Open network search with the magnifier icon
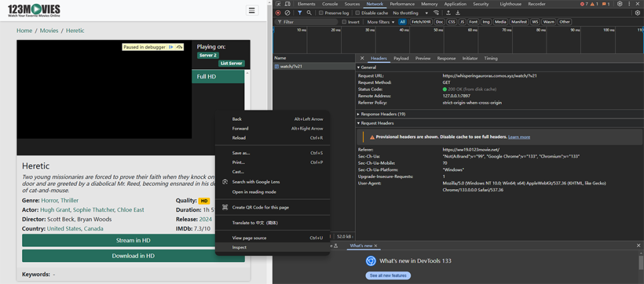644x284 pixels. click(309, 13)
